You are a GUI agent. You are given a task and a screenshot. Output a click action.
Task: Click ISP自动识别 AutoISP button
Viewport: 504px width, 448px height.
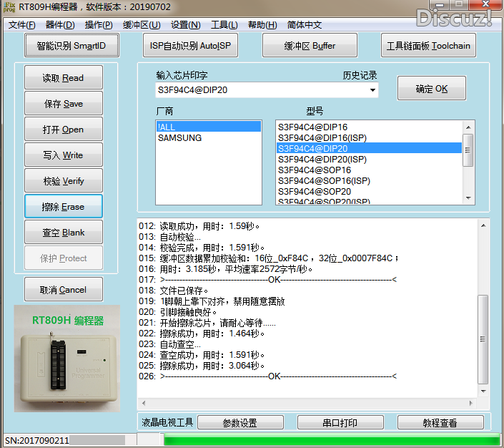tap(190, 45)
